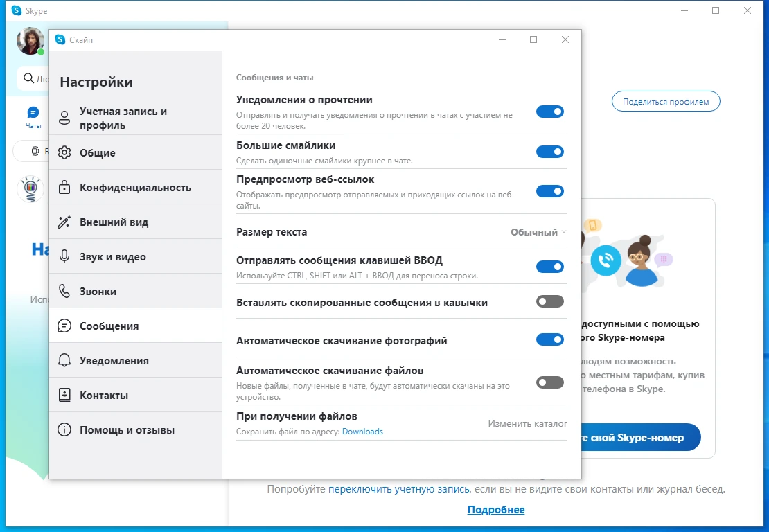Screen dimensions: 769x532
Task: Close the Скайп settings window
Action: tap(565, 39)
